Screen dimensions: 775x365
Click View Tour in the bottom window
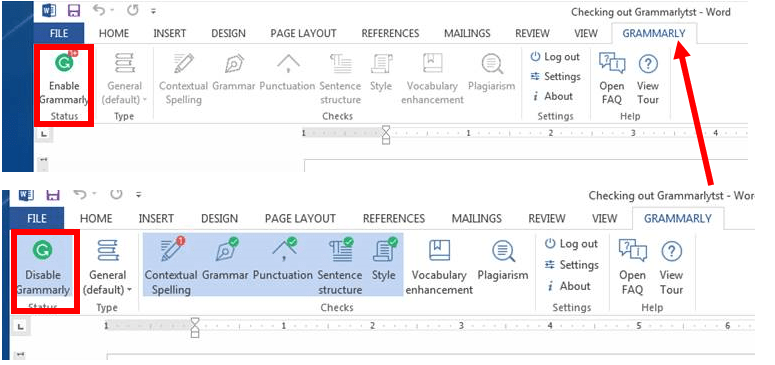(x=671, y=267)
